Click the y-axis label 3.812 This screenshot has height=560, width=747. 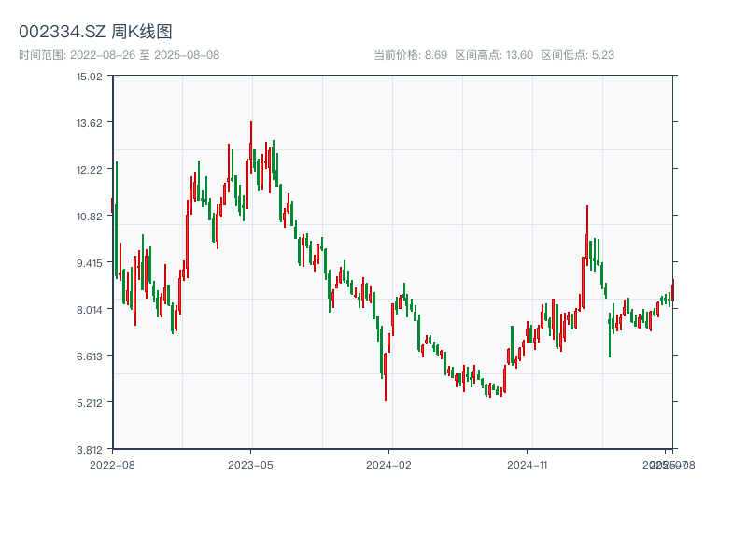click(x=89, y=450)
